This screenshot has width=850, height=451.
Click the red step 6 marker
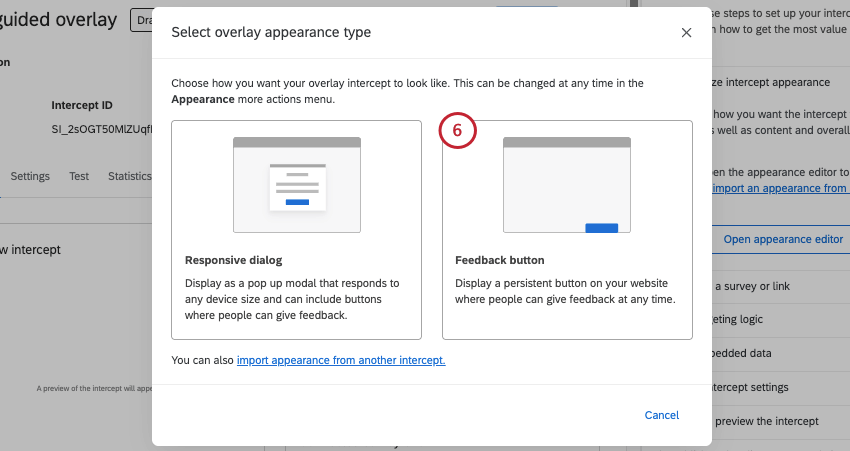click(457, 131)
